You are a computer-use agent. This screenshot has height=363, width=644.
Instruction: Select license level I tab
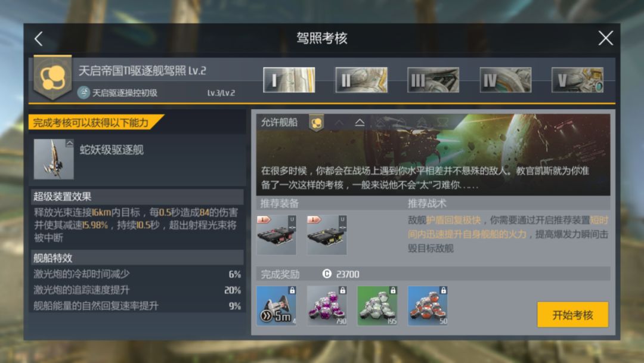(289, 80)
